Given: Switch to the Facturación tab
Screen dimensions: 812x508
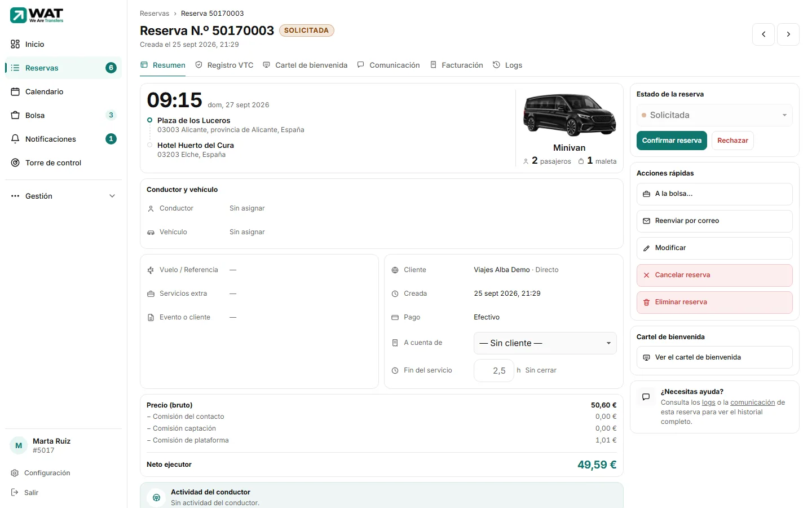Looking at the screenshot, I should pos(457,65).
